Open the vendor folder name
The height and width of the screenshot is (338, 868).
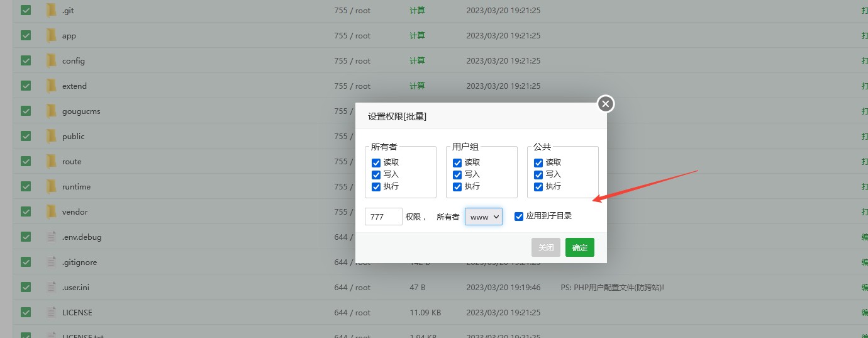(75, 212)
